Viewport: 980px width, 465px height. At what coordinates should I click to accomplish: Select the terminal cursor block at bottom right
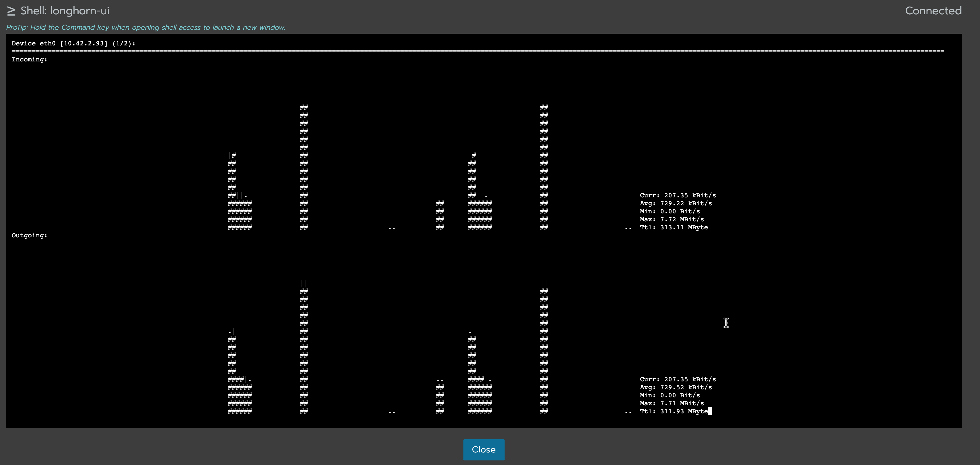pyautogui.click(x=710, y=411)
